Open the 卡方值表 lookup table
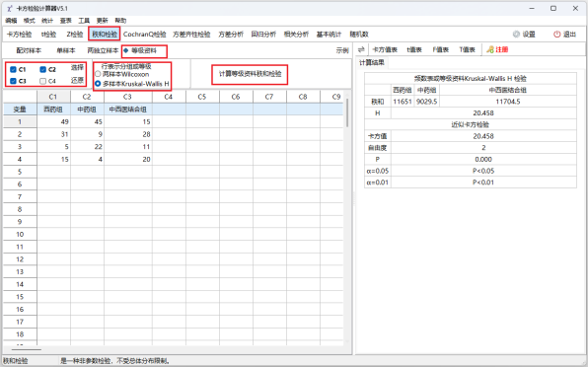The height and width of the screenshot is (367, 588). (x=385, y=49)
